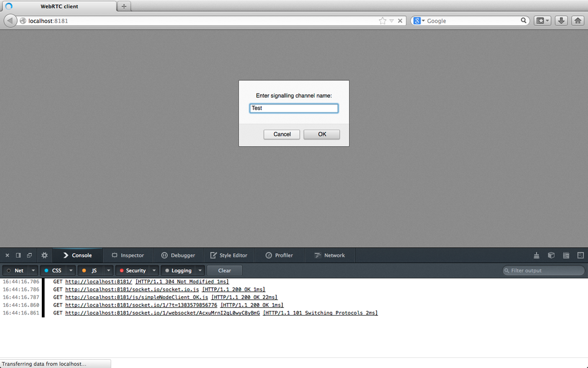Viewport: 588px width, 368px height.
Task: Click inside the signalling channel name field
Action: 293,108
